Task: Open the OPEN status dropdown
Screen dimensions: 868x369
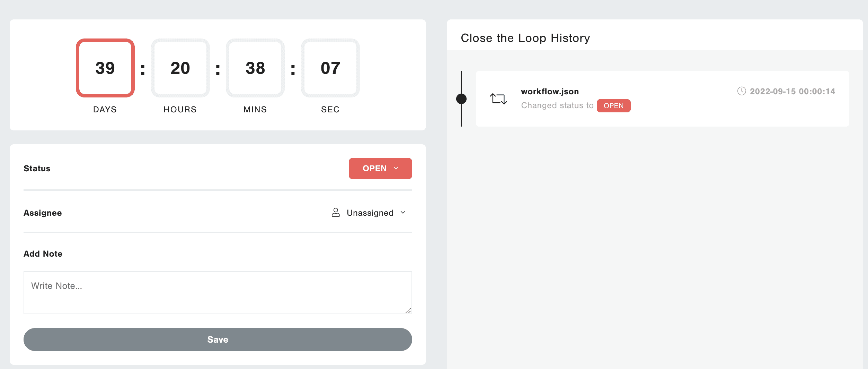Action: (x=380, y=169)
